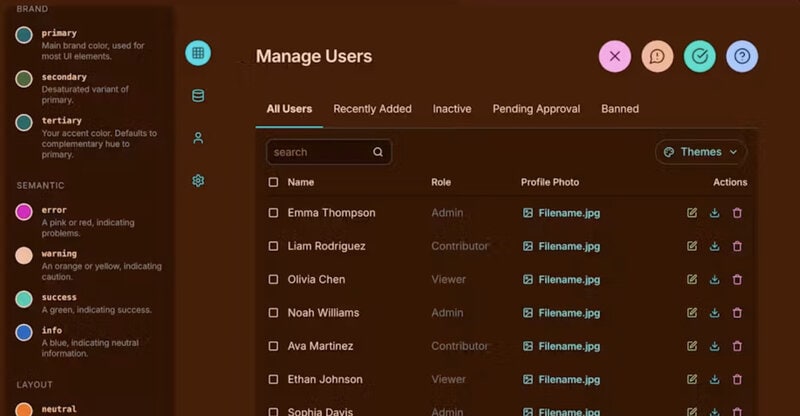Delete Ethan Johnson's row
Viewport: 800px width, 416px height.
737,379
